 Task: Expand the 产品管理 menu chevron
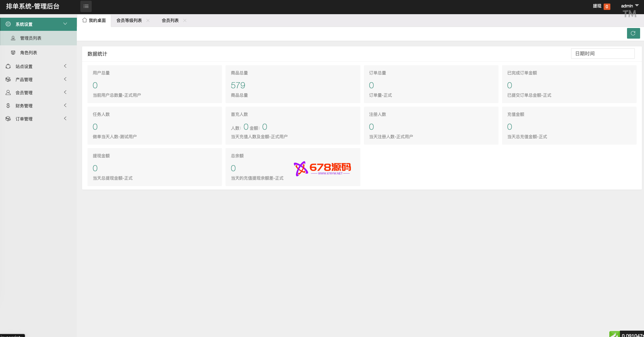(x=65, y=79)
